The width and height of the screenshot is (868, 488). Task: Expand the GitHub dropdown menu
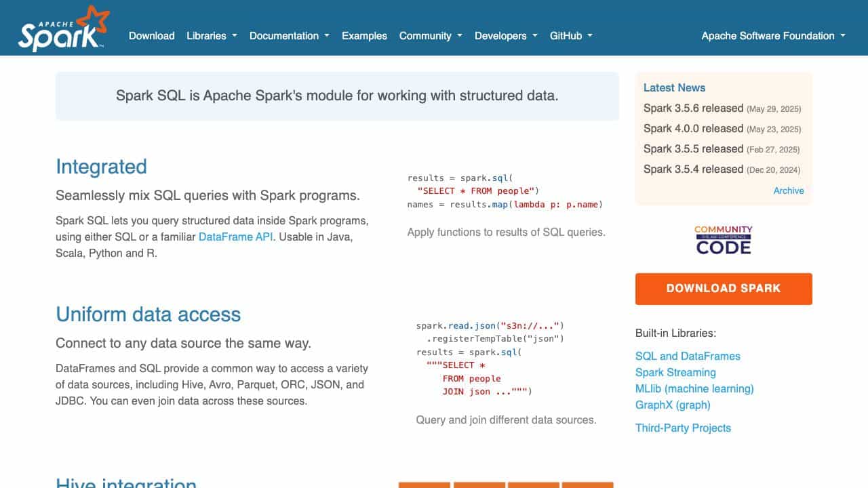571,36
